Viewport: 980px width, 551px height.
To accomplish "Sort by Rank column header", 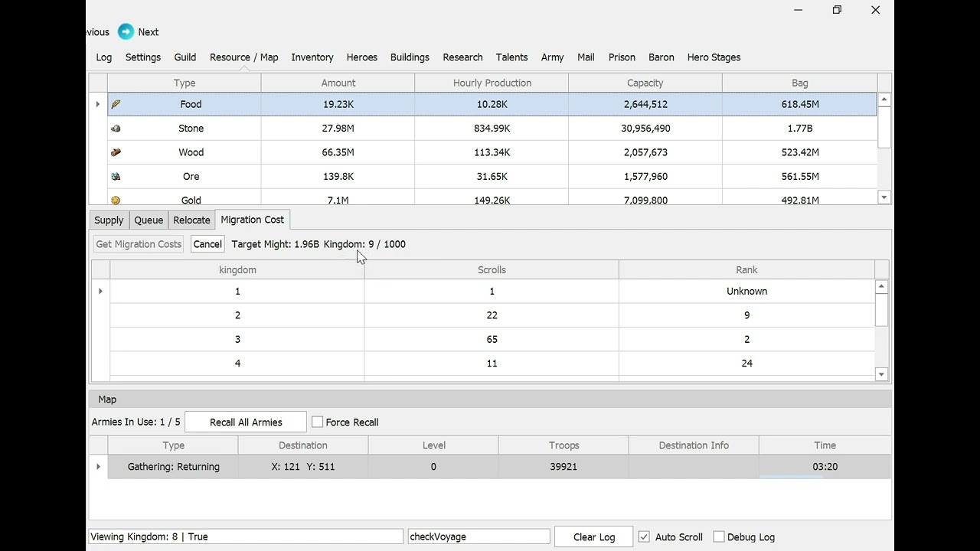I will pos(746,269).
